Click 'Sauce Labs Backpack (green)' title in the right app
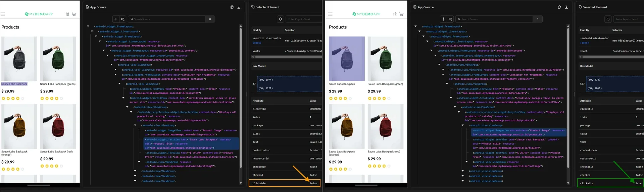The height and width of the screenshot is (192, 644). (385, 84)
